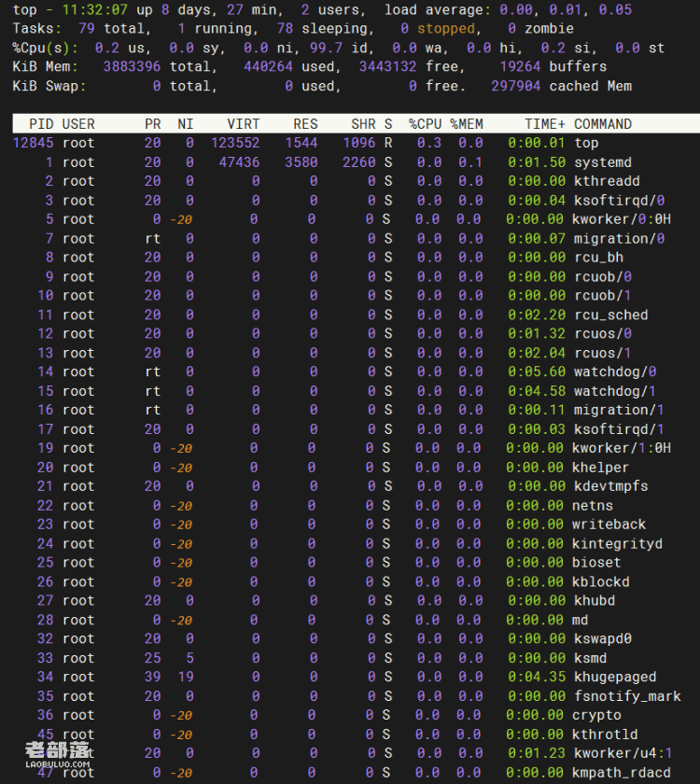Click the khelper process name
The width and height of the screenshot is (700, 784).
[600, 468]
